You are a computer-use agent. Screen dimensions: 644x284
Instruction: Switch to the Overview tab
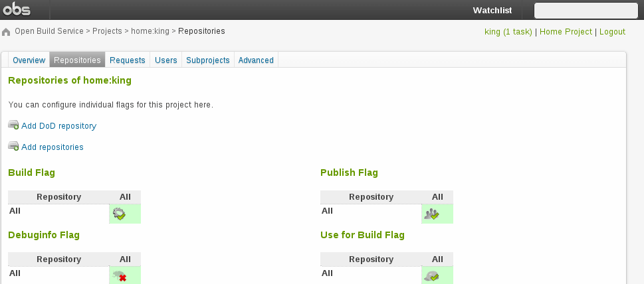29,60
